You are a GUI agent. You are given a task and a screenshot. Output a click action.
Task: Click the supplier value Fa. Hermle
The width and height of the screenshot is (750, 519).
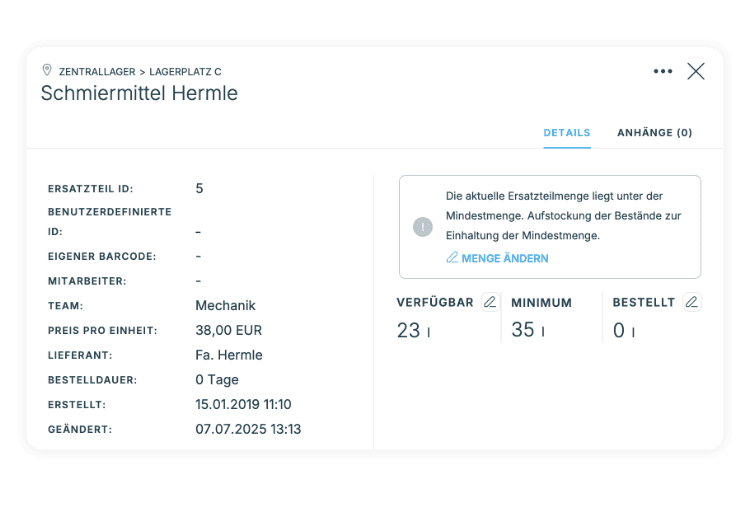[230, 355]
